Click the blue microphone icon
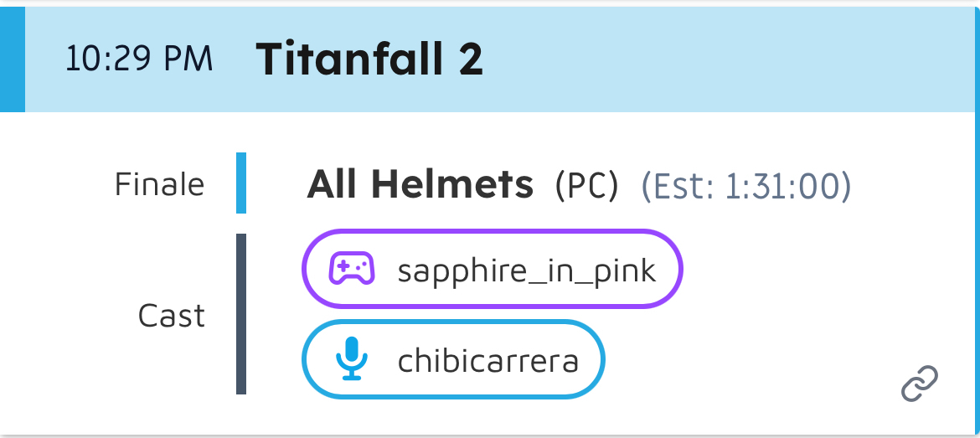980x438 pixels. 352,360
